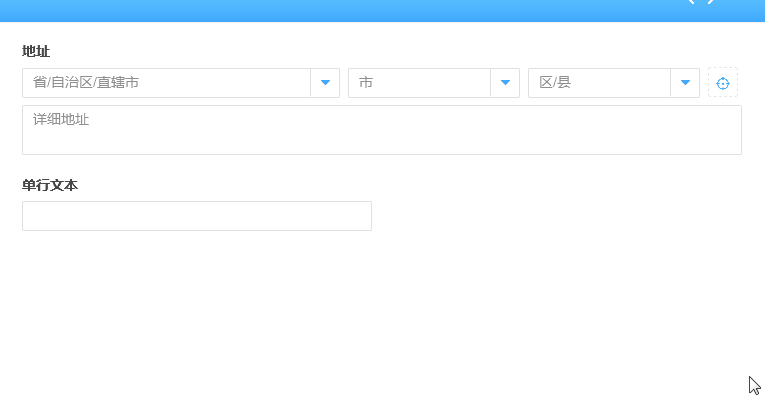Click the arrow button of the city selector

pyautogui.click(x=505, y=83)
